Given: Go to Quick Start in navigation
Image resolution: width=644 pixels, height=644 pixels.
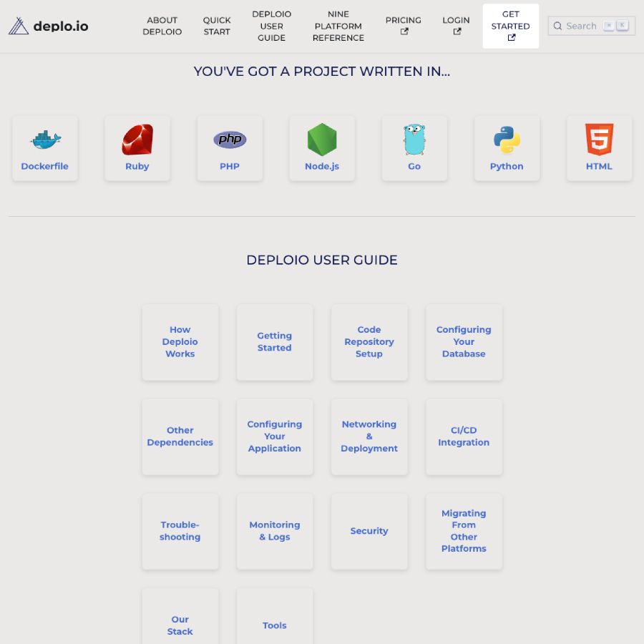Looking at the screenshot, I should (217, 26).
